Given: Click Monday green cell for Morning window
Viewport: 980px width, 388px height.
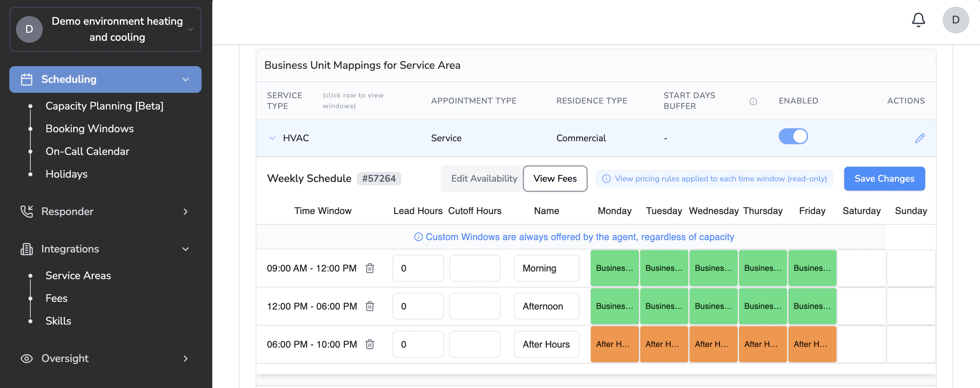Looking at the screenshot, I should (614, 268).
